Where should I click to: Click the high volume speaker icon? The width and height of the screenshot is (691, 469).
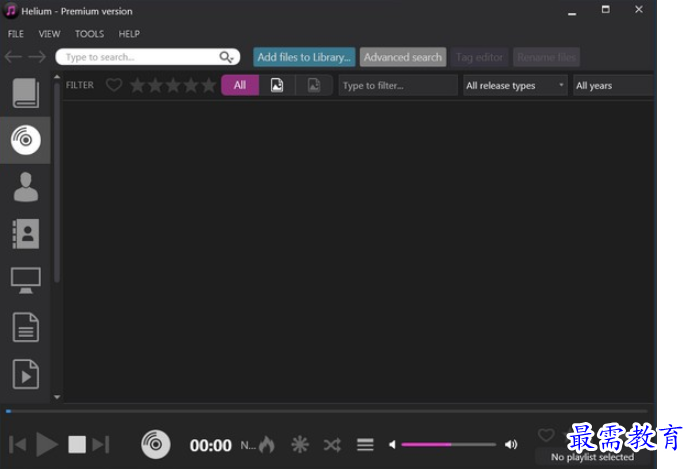(511, 444)
